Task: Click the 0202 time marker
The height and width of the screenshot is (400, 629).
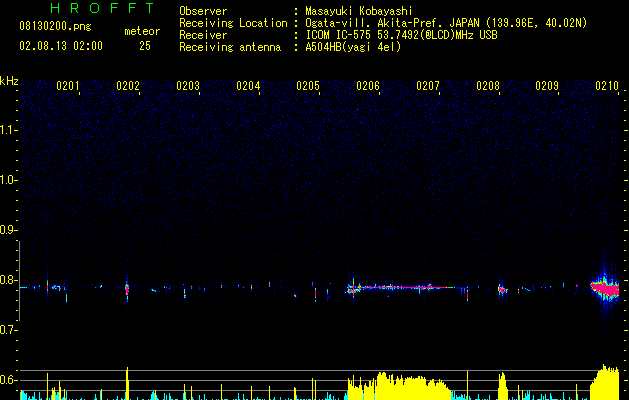Action: click(128, 86)
